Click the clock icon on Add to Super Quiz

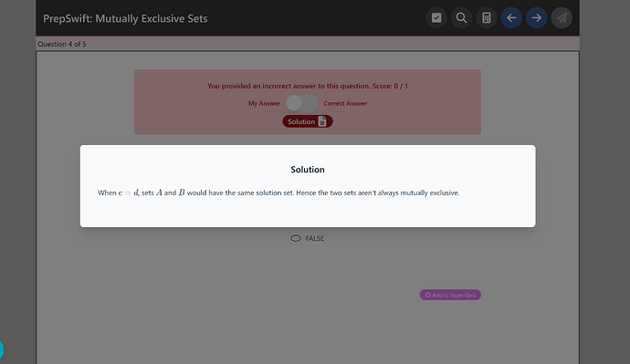(427, 295)
